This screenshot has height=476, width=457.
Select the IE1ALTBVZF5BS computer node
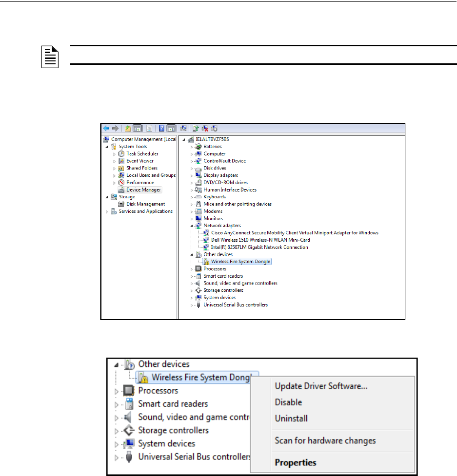212,139
